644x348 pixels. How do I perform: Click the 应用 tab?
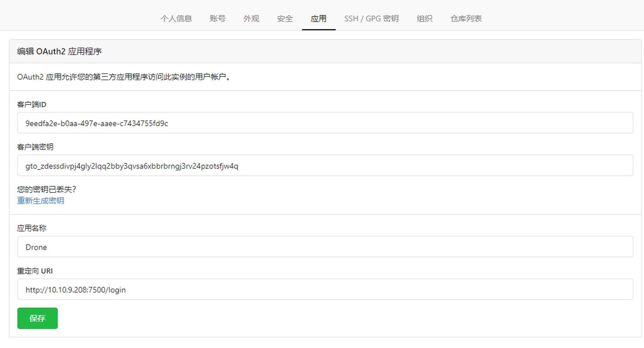[x=318, y=19]
